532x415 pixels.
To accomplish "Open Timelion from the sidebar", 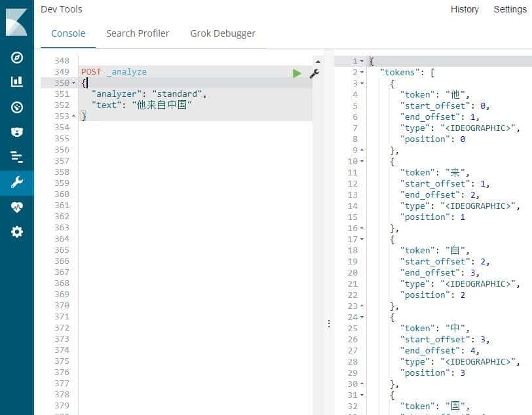I will (x=17, y=132).
